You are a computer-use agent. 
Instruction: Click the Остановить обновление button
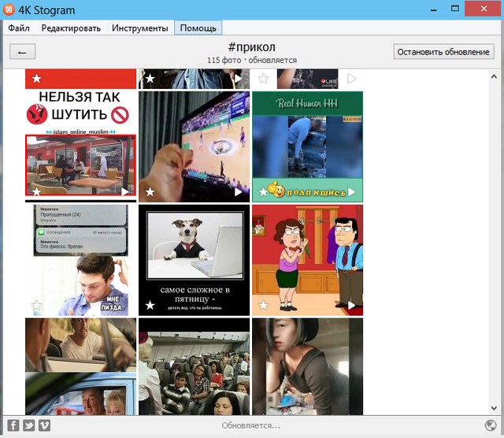443,52
